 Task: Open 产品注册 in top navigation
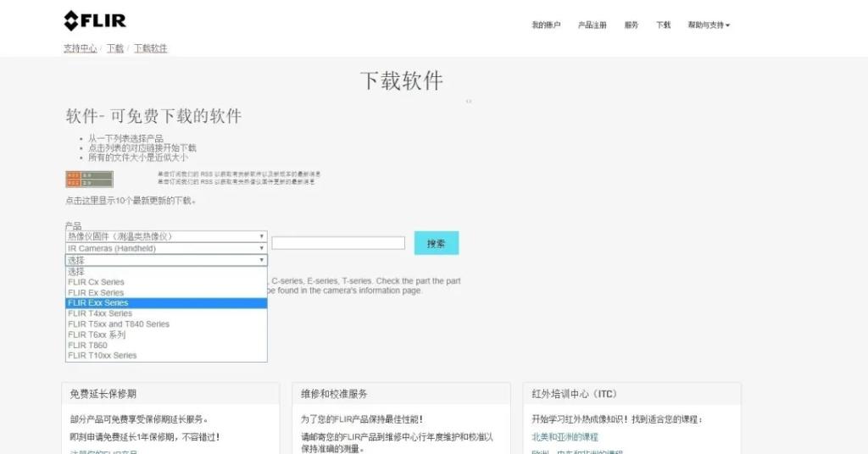(x=592, y=25)
